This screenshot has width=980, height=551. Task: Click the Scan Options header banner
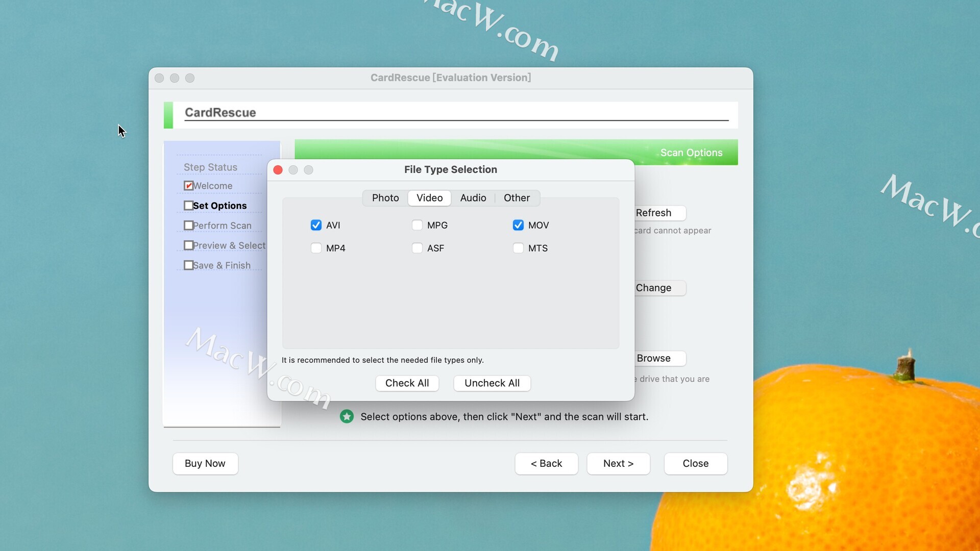tap(516, 152)
